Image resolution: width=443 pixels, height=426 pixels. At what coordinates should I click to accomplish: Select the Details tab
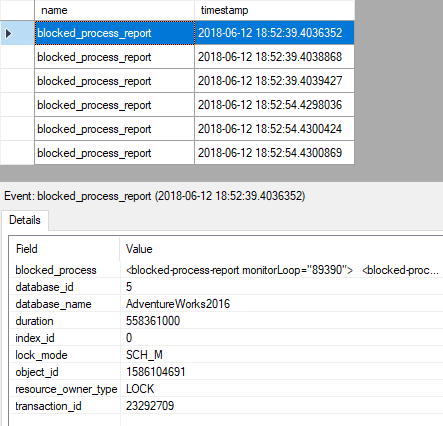25,220
